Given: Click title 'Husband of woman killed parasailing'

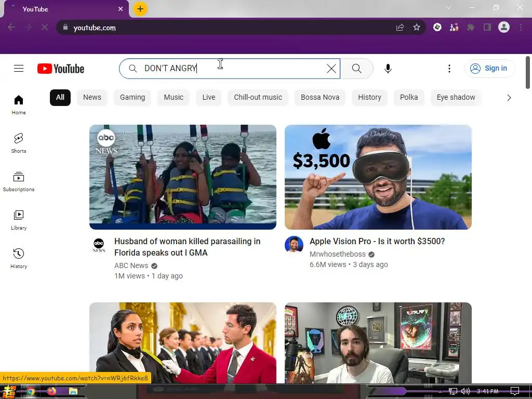Looking at the screenshot, I should click(187, 247).
